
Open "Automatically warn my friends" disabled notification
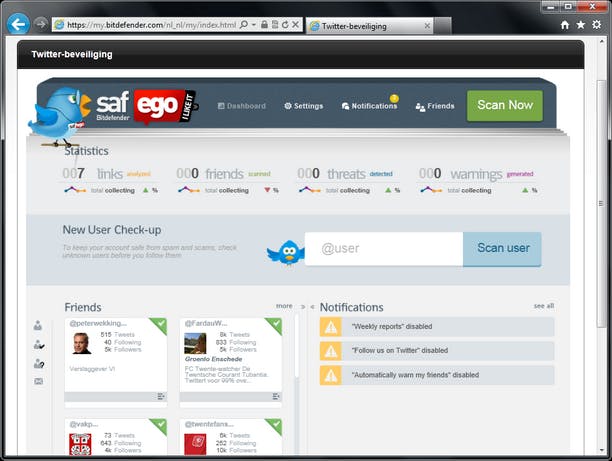tap(437, 375)
